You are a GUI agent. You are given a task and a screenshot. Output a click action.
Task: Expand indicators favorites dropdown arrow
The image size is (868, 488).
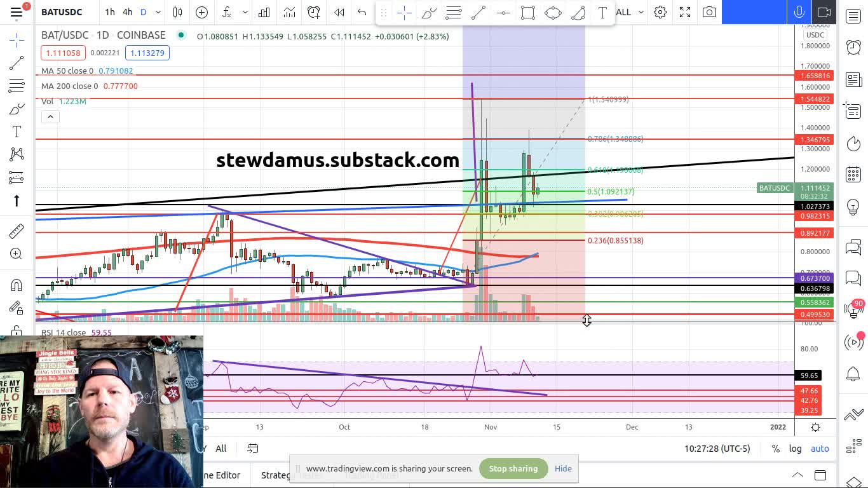(x=245, y=12)
